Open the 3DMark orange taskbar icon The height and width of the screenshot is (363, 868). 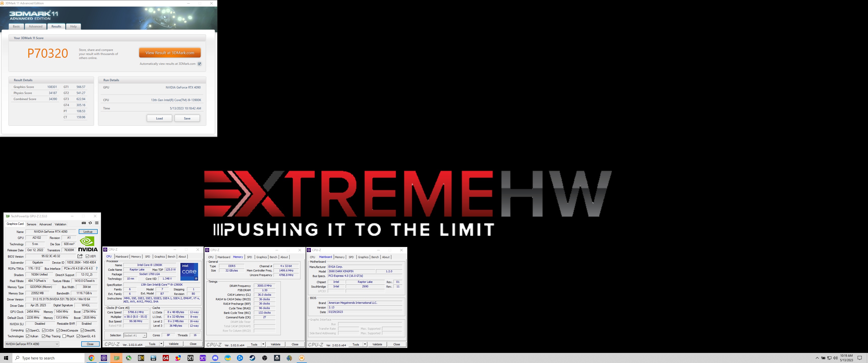click(x=302, y=358)
